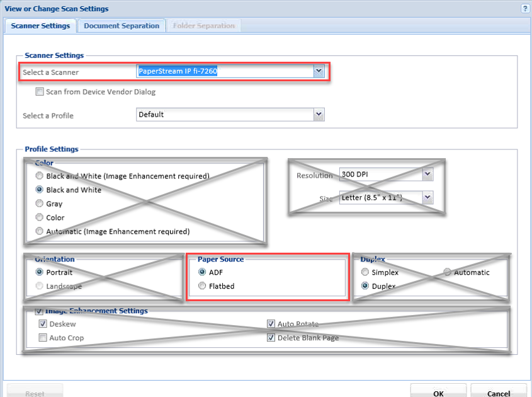Switch to the Document Separation tab
Viewport: 532px width, 397px height.
click(122, 26)
